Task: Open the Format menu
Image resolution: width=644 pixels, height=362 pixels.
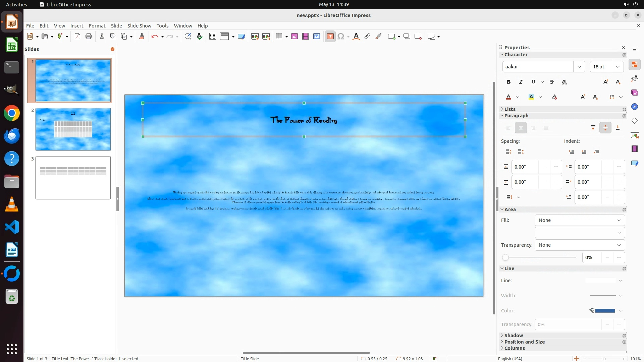Action: click(x=97, y=26)
